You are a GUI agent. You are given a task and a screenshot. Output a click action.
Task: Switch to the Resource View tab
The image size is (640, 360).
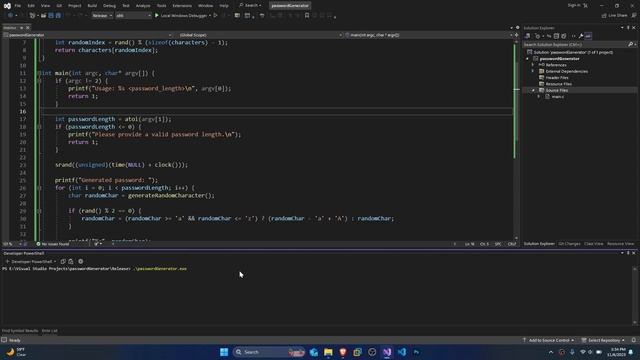point(620,244)
